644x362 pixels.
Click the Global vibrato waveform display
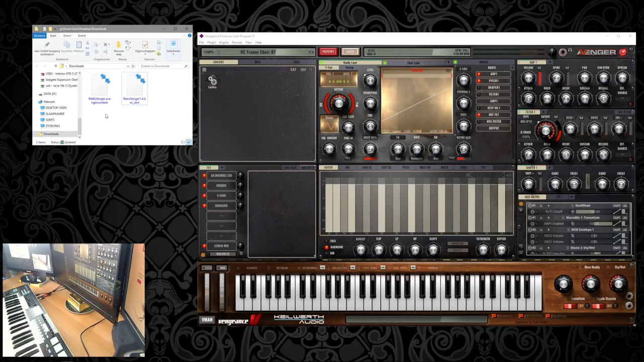[330, 124]
